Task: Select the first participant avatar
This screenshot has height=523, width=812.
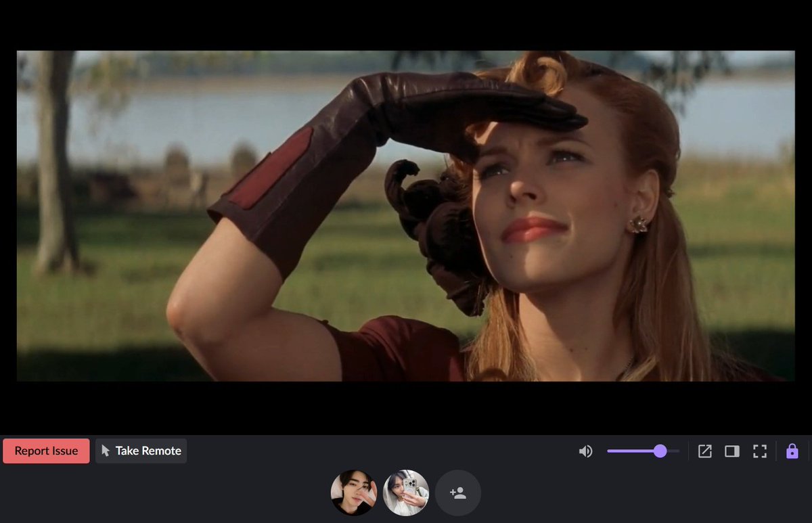Action: coord(353,493)
